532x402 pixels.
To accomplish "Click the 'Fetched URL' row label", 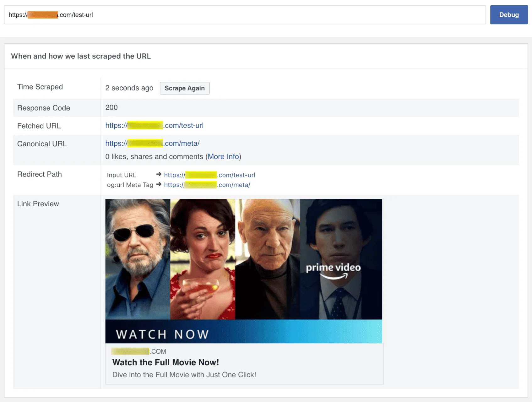I will [39, 126].
